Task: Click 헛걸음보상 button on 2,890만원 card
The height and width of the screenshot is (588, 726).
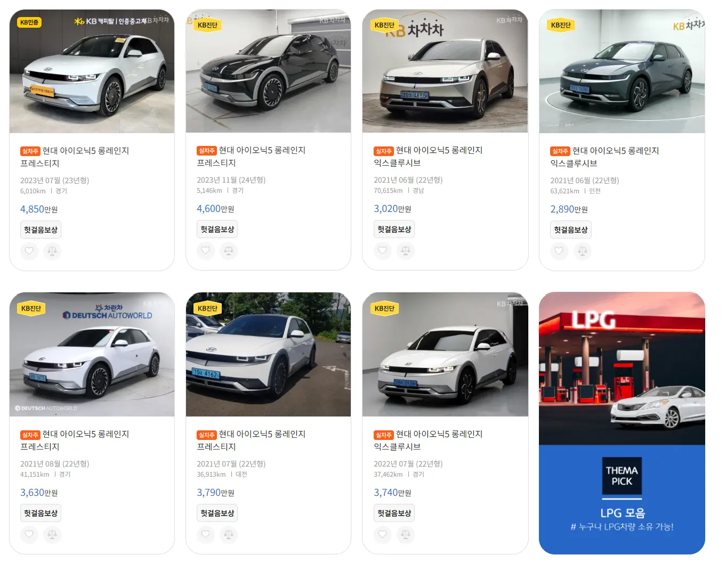Action: click(x=571, y=230)
